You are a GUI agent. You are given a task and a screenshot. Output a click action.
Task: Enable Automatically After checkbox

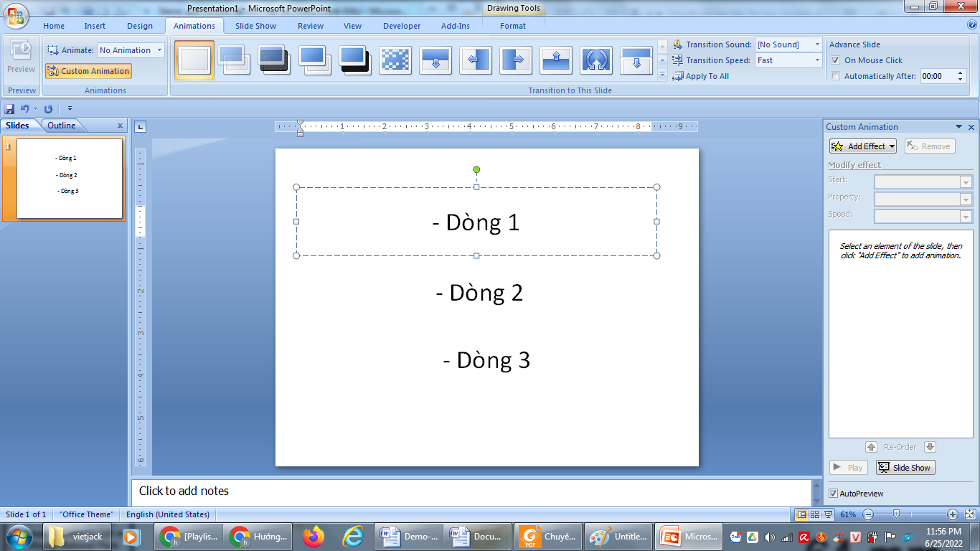(x=835, y=76)
